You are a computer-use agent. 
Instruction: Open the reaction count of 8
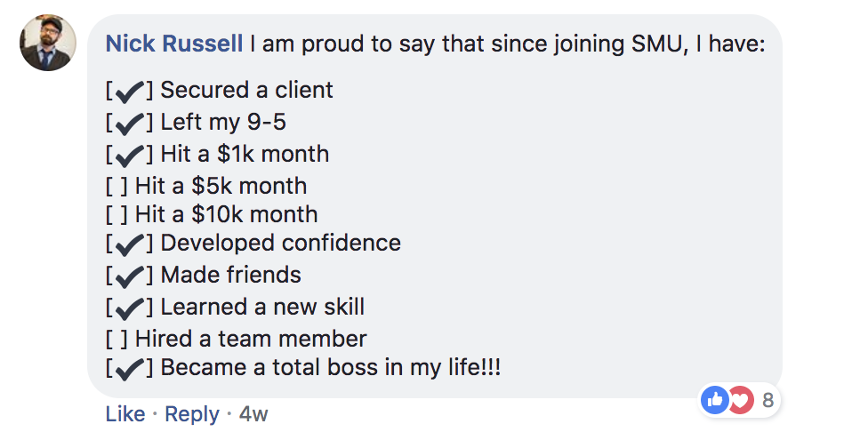(768, 400)
